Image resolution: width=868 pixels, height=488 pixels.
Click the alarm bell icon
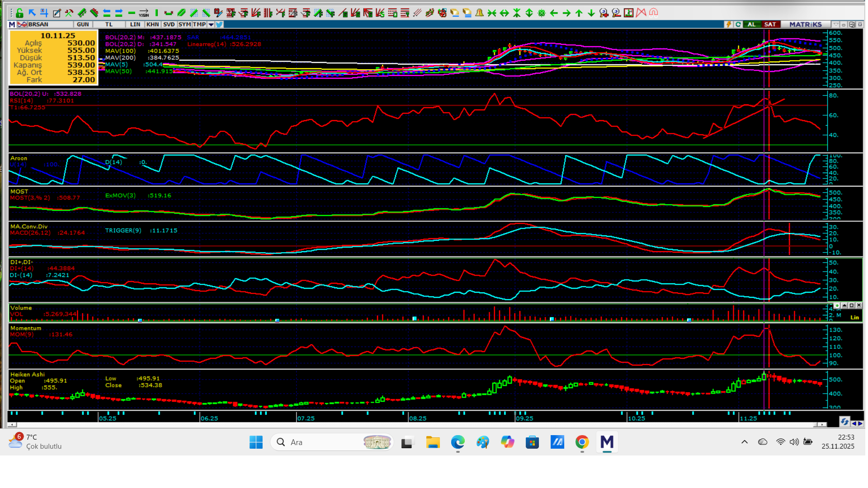479,13
